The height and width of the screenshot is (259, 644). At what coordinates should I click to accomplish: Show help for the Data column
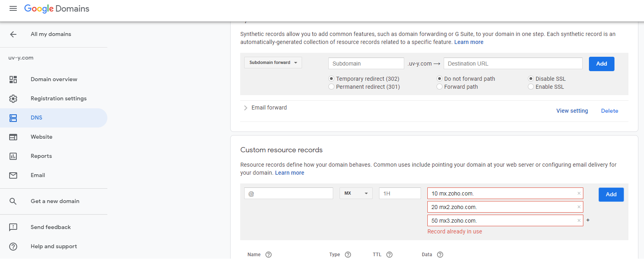coord(440,255)
